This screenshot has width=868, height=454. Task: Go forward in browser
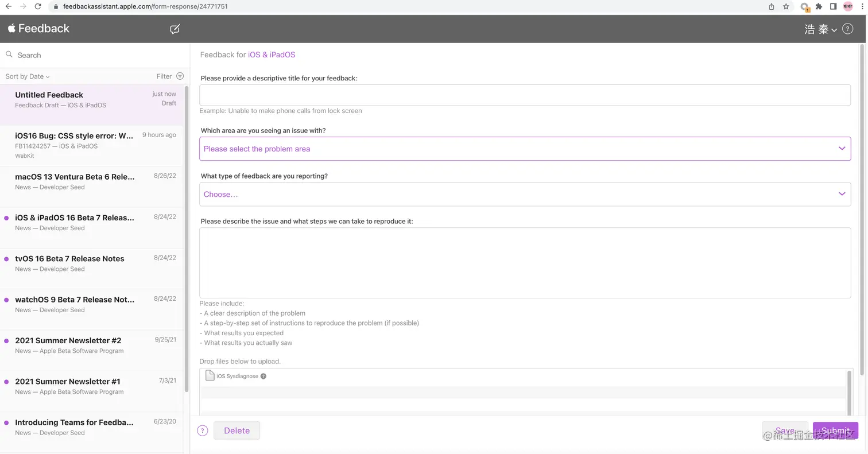(x=23, y=6)
